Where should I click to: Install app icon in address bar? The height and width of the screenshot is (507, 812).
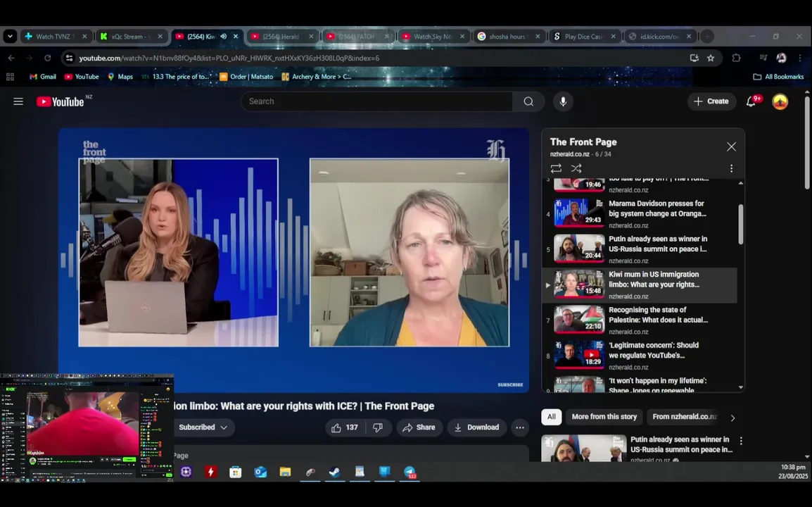click(x=694, y=58)
